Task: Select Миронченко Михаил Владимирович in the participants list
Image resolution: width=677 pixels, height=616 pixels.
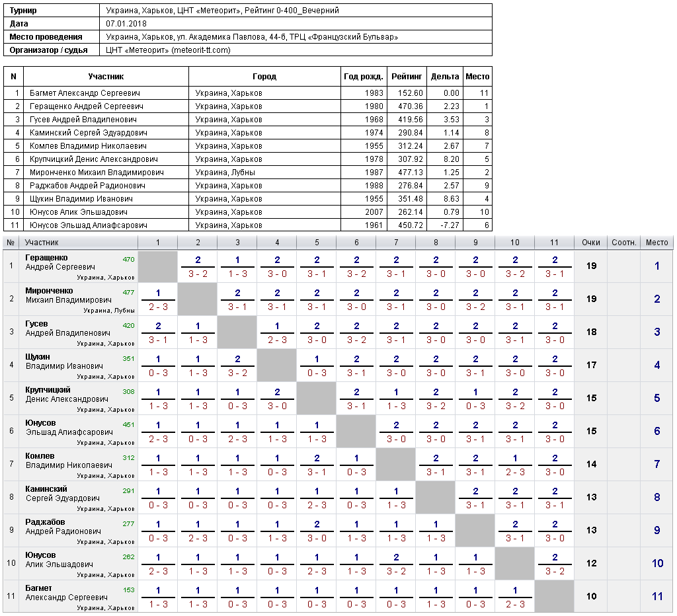Action: 97,173
